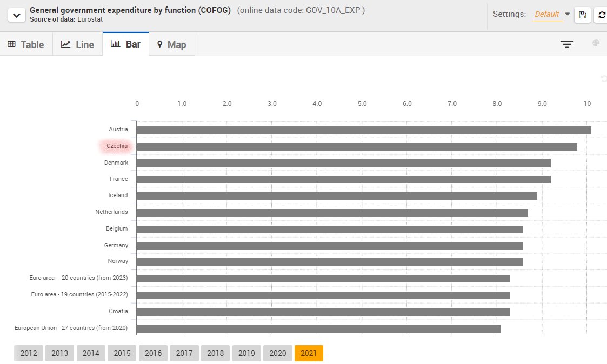Click the save settings floppy icon

click(x=582, y=15)
